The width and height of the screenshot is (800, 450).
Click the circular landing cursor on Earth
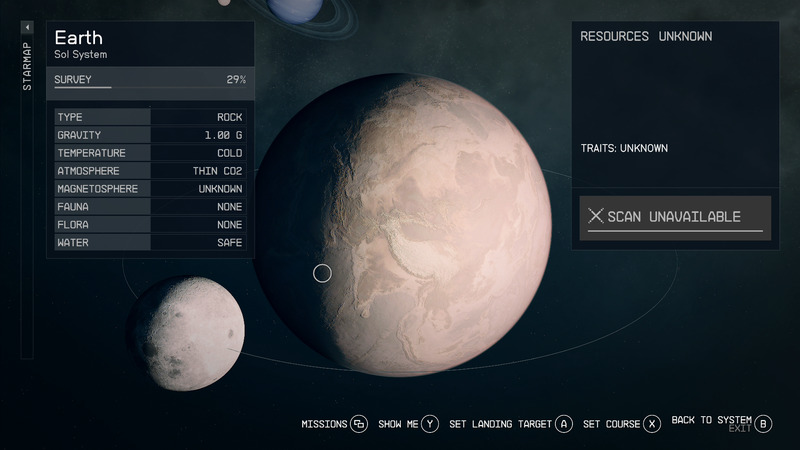click(322, 273)
